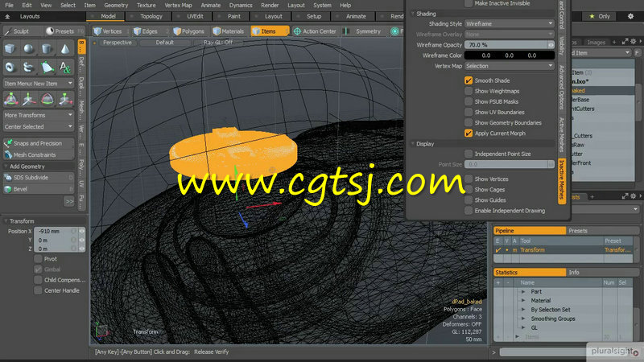The height and width of the screenshot is (362, 644).
Task: Switch to Items selection mode
Action: click(x=270, y=31)
